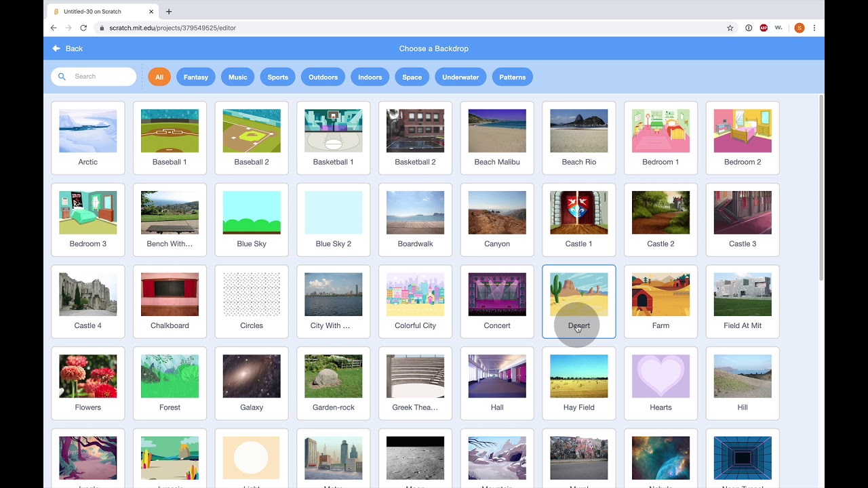Image resolution: width=868 pixels, height=488 pixels.
Task: Choose the Forest backdrop
Action: tap(170, 384)
